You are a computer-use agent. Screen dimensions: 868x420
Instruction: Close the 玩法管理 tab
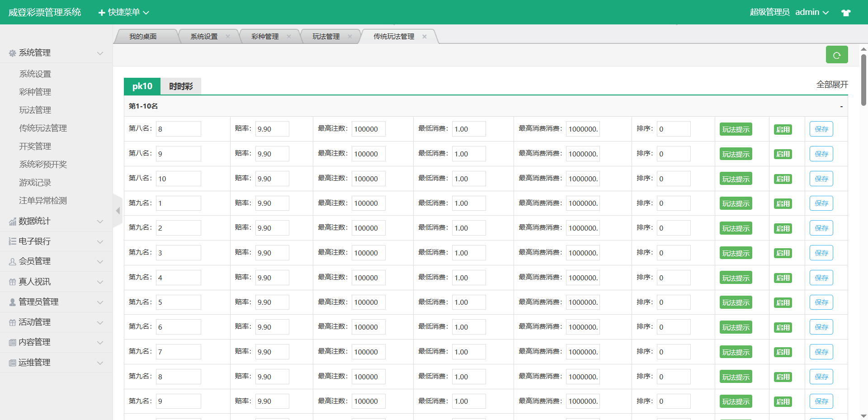point(350,37)
